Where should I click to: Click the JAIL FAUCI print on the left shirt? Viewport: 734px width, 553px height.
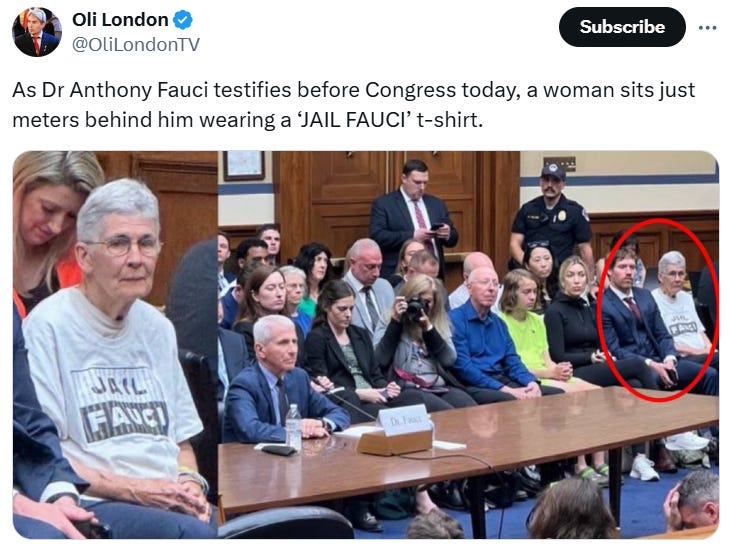pos(123,404)
